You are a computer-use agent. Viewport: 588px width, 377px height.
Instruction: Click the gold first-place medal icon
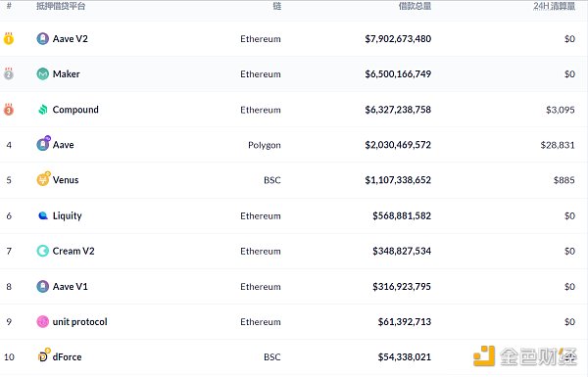click(x=9, y=38)
